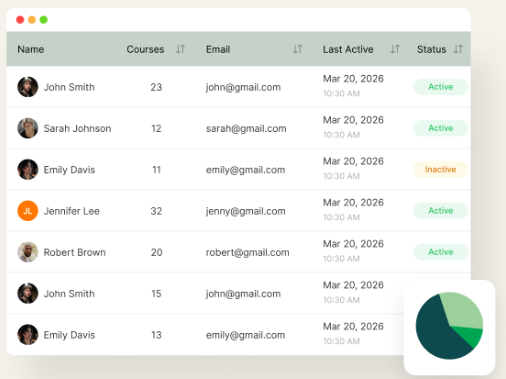506x379 pixels.
Task: Click Active badge in John Smith's 23-courses row
Action: pos(441,87)
